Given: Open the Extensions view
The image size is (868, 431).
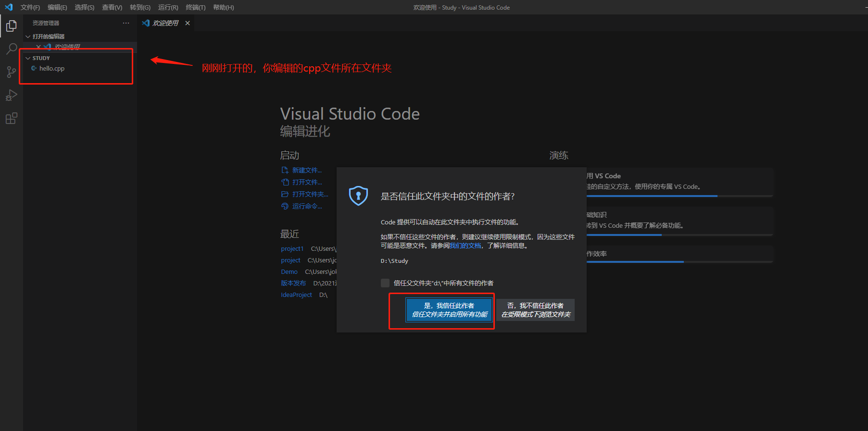Looking at the screenshot, I should coord(12,118).
